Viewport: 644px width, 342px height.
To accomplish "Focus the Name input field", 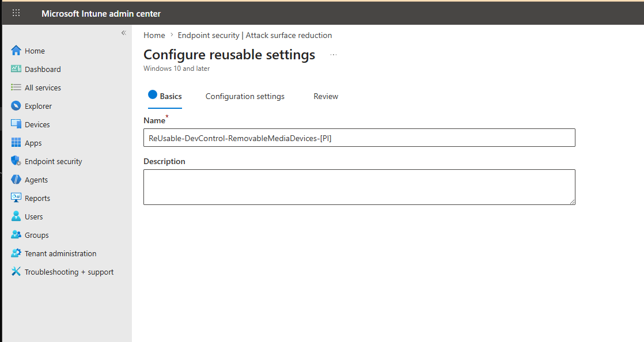I will 359,138.
